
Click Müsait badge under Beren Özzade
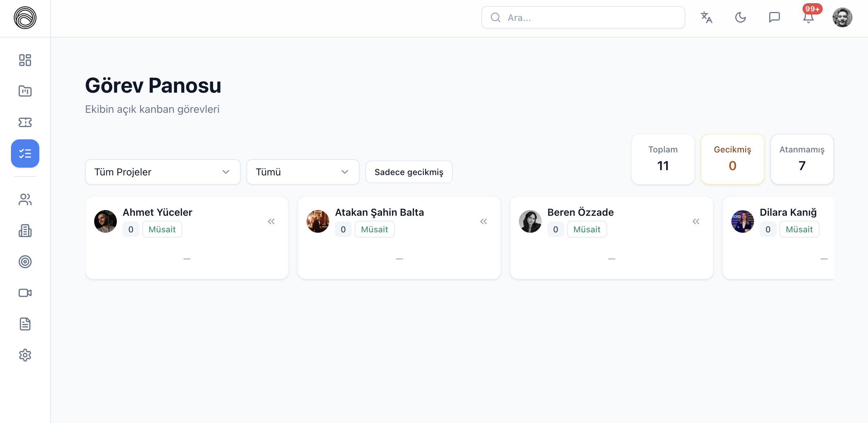click(x=587, y=229)
